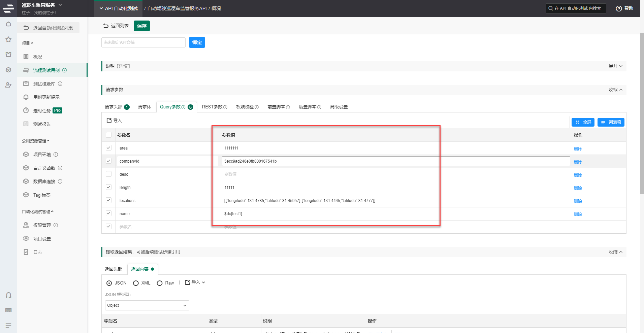The height and width of the screenshot is (333, 644).
Task: Click the 导入 import icon above the parameter table
Action: (114, 120)
